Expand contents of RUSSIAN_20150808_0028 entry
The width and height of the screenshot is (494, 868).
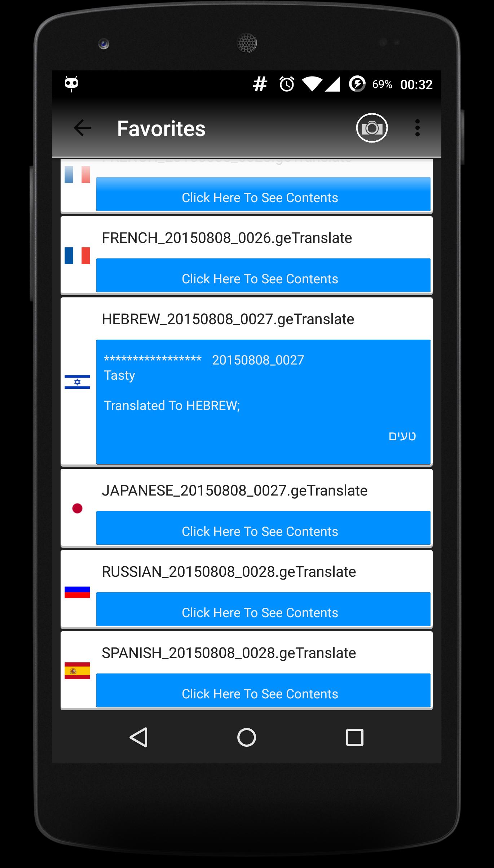[x=263, y=609]
